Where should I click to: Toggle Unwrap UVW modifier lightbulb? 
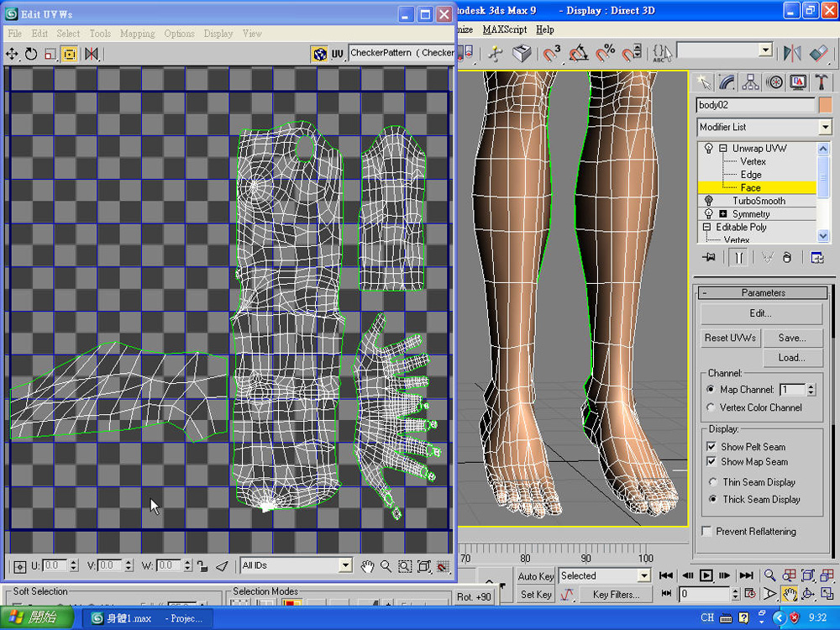[709, 148]
